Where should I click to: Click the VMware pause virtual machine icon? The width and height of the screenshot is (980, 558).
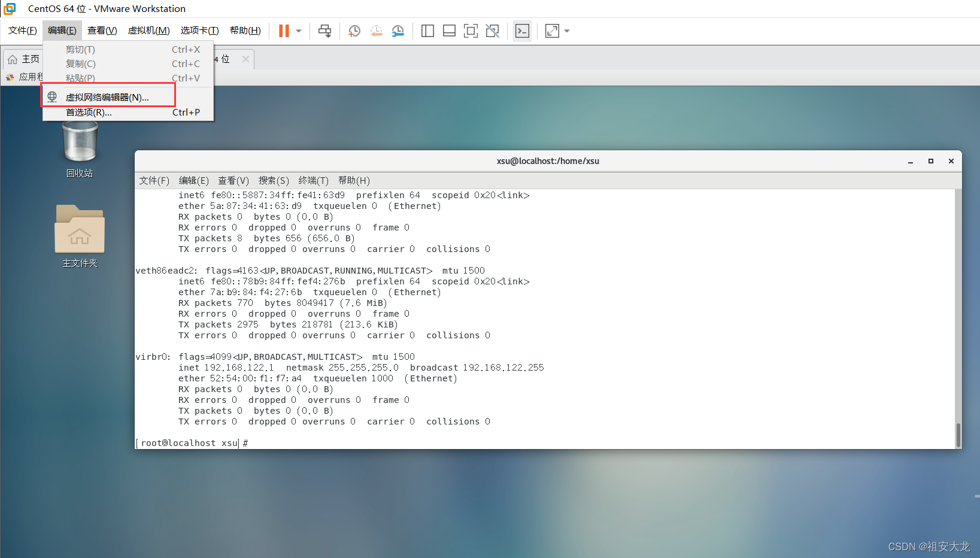(284, 31)
